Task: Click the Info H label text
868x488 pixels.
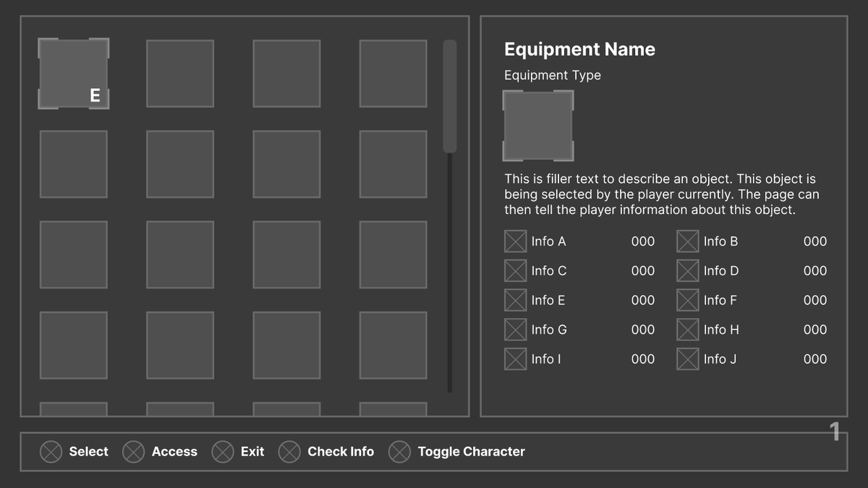Action: click(x=721, y=330)
